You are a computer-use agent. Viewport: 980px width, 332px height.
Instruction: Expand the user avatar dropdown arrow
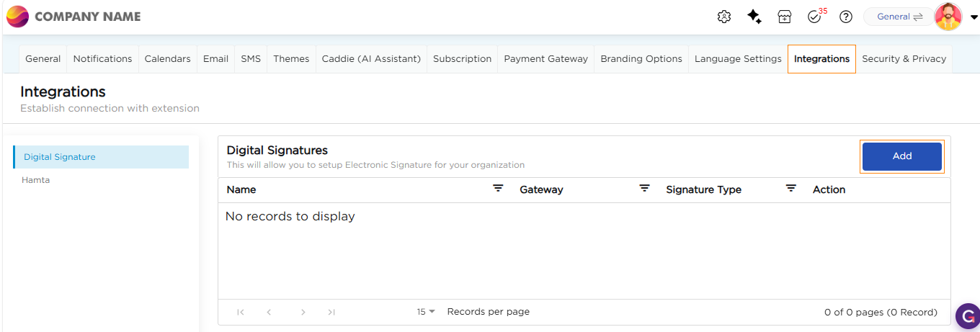[974, 17]
